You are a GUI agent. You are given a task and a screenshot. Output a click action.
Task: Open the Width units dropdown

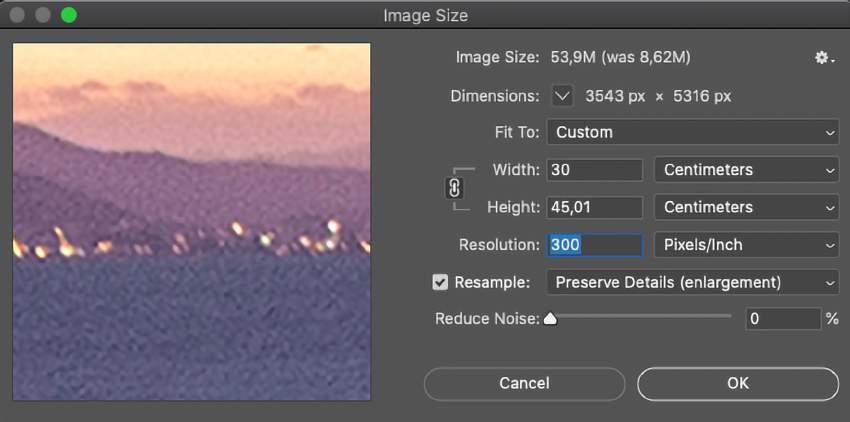pyautogui.click(x=746, y=170)
